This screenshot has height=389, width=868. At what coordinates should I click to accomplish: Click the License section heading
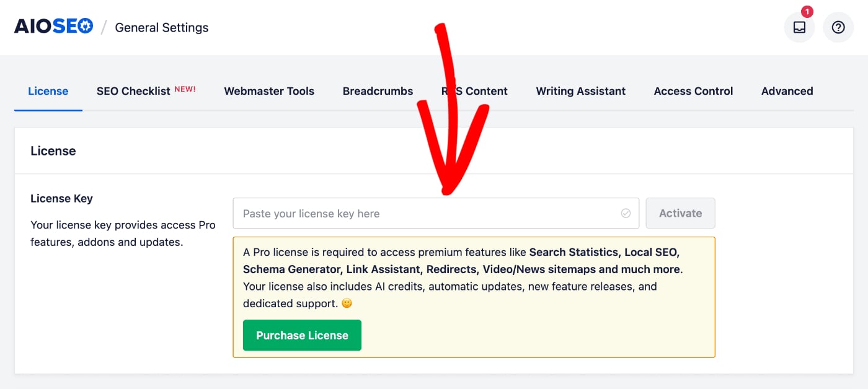click(x=53, y=151)
